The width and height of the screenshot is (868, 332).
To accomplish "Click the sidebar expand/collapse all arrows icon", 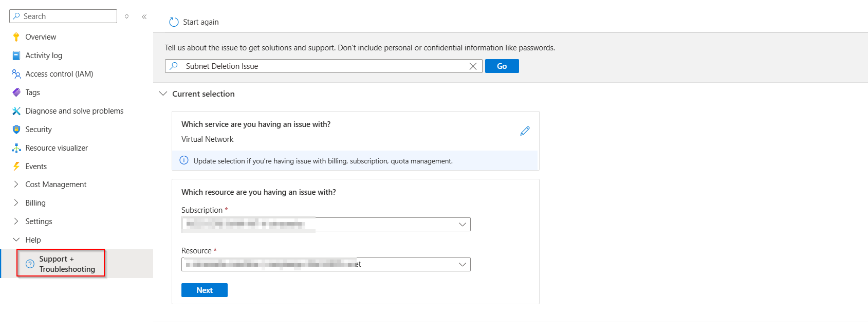I will 127,16.
